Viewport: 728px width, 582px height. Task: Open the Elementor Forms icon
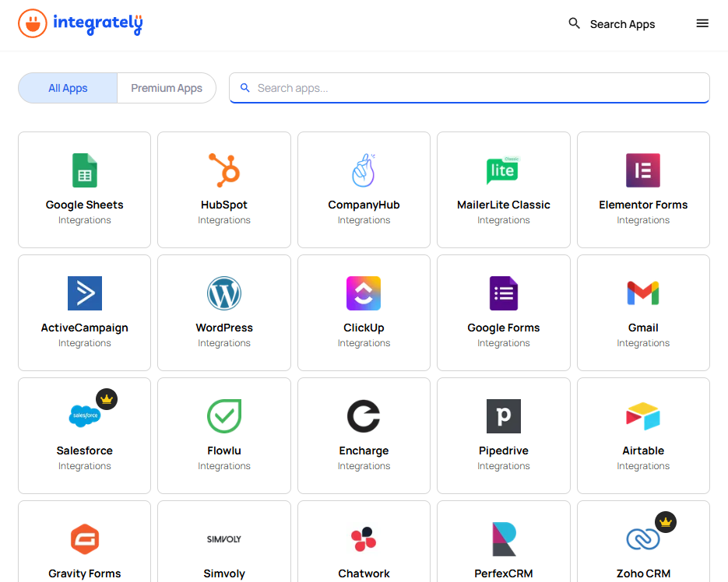coord(643,170)
